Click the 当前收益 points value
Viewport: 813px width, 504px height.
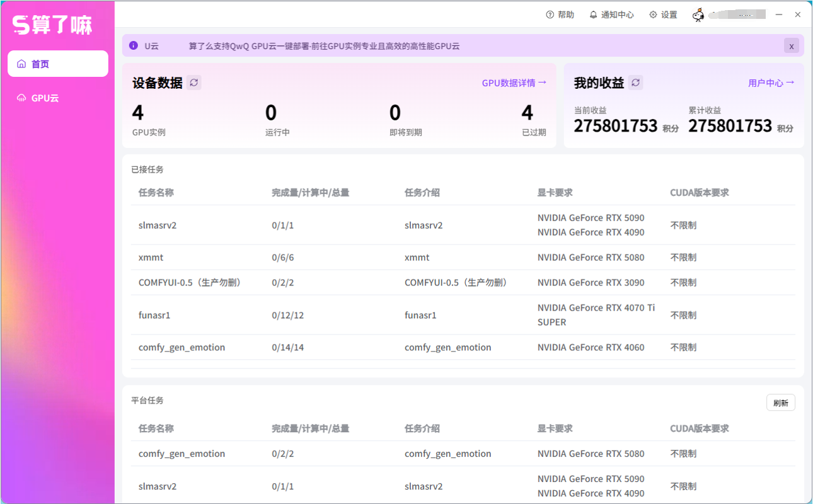[x=616, y=126]
